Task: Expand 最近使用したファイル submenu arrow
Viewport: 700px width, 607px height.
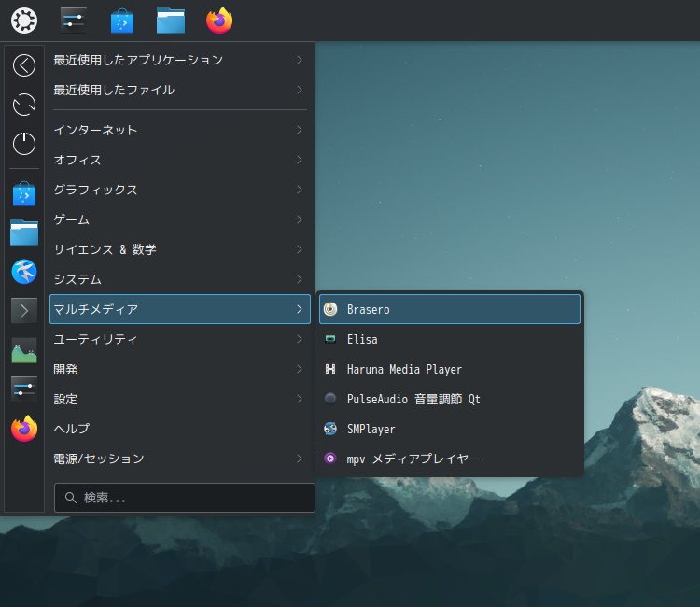Action: (300, 90)
